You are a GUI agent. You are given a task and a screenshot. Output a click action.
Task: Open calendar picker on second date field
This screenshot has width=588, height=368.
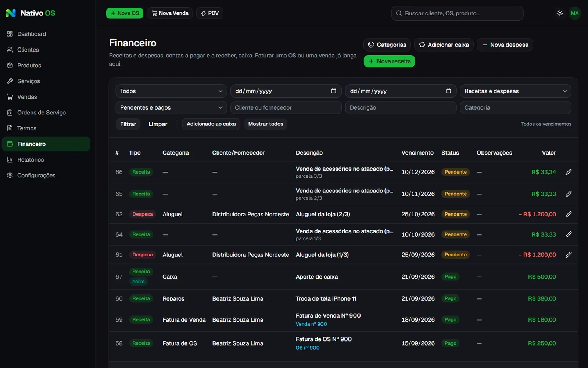click(448, 91)
